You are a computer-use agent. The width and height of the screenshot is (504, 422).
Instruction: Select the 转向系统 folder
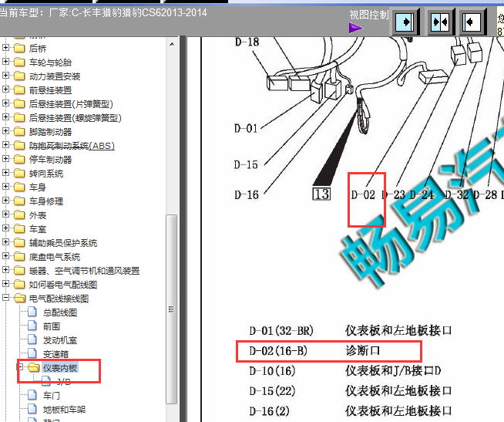click(x=46, y=174)
